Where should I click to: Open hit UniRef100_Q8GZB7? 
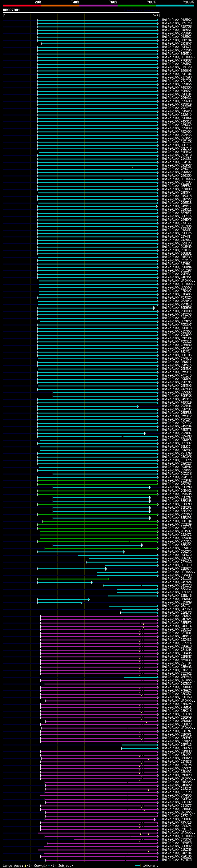point(176,558)
